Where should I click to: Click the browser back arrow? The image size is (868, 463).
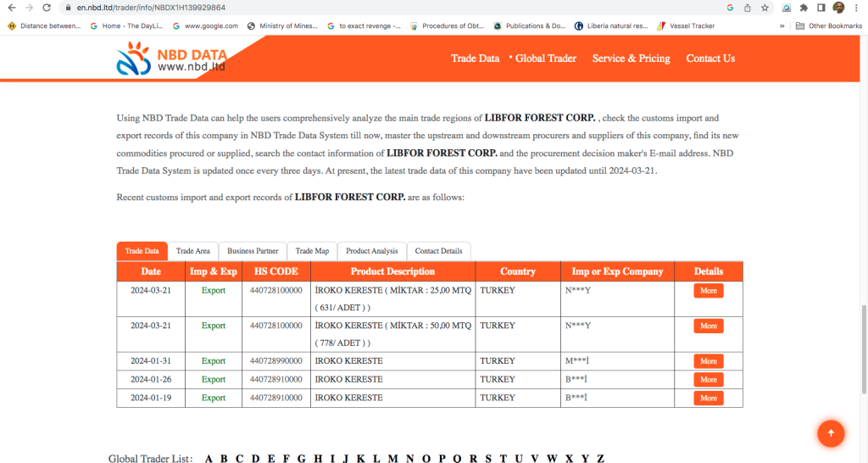[x=11, y=8]
